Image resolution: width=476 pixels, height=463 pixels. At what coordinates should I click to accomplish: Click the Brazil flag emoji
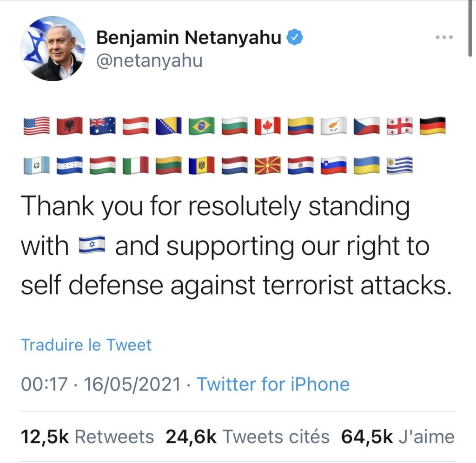pyautogui.click(x=201, y=125)
